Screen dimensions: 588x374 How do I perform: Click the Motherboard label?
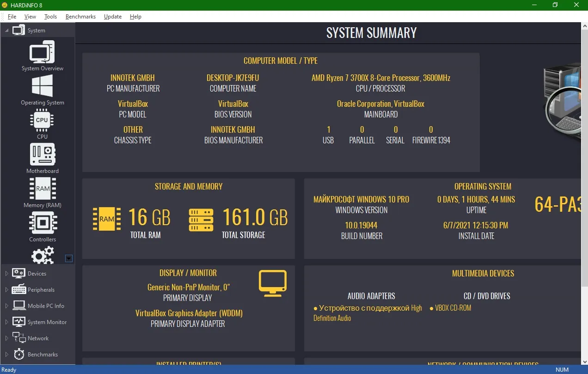point(43,171)
